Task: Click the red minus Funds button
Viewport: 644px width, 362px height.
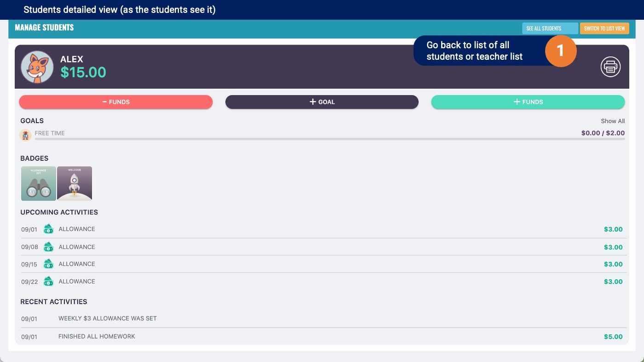Action: pyautogui.click(x=116, y=102)
